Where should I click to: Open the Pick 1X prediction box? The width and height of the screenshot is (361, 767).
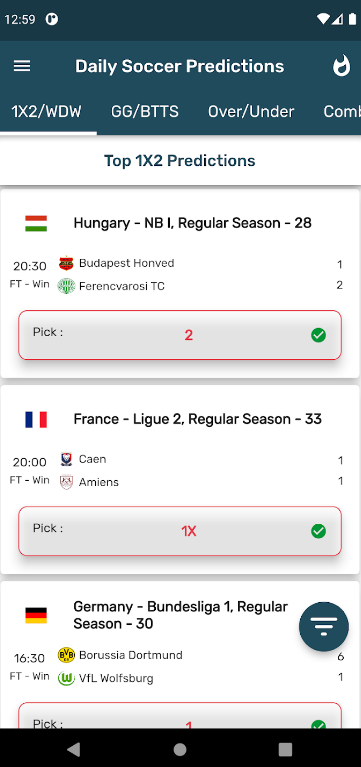[x=180, y=531]
